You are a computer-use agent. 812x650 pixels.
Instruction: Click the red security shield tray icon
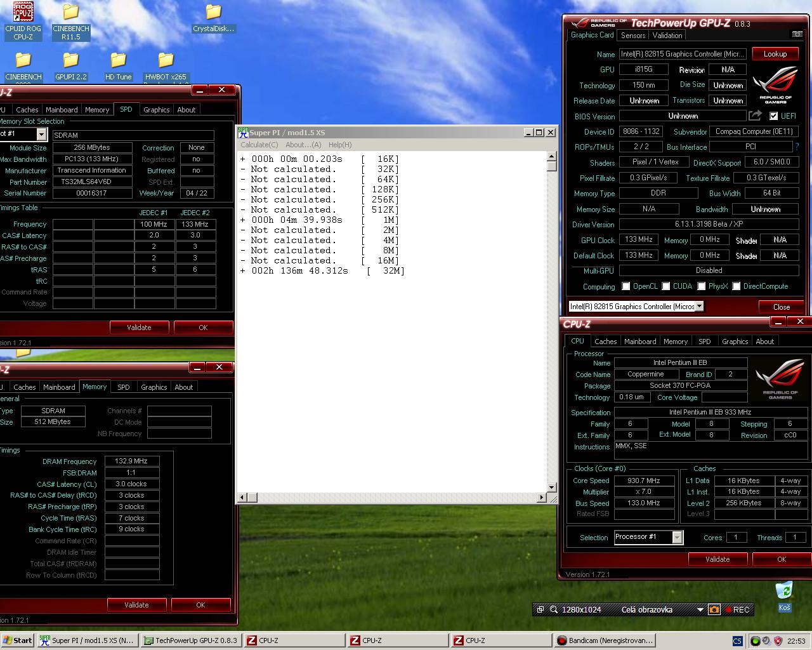click(778, 640)
